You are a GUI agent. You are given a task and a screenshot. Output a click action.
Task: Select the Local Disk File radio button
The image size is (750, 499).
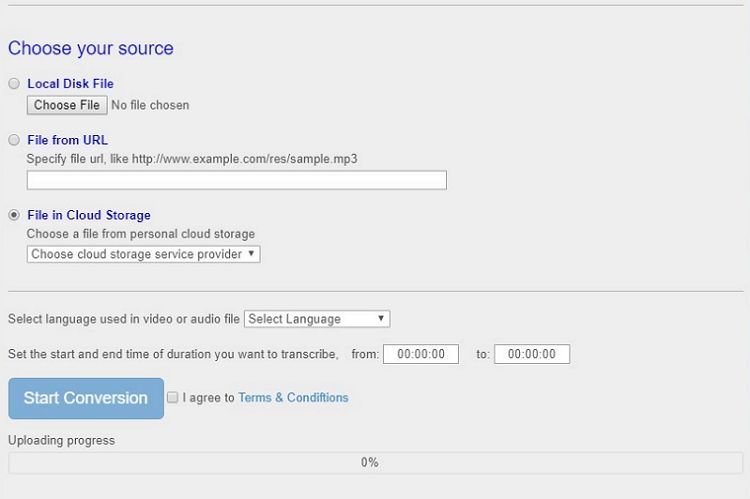14,84
